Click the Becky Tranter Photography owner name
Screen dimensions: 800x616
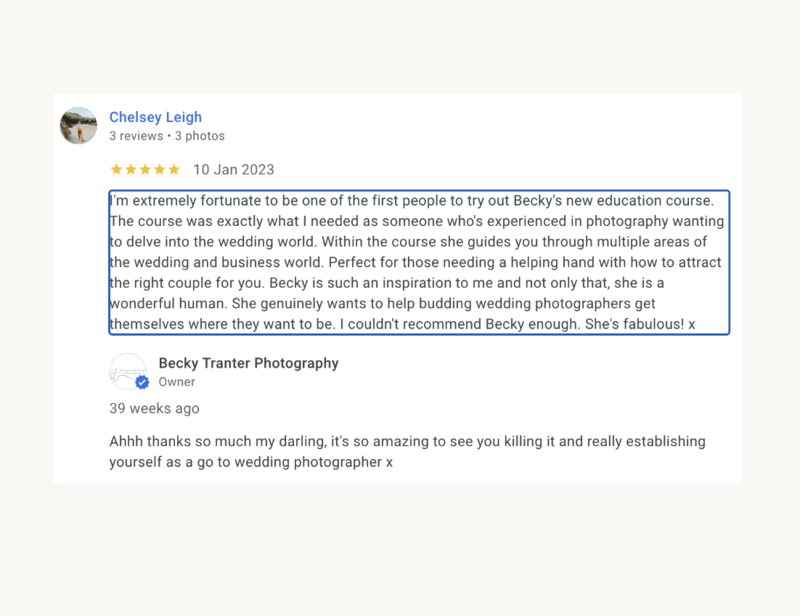pyautogui.click(x=248, y=363)
